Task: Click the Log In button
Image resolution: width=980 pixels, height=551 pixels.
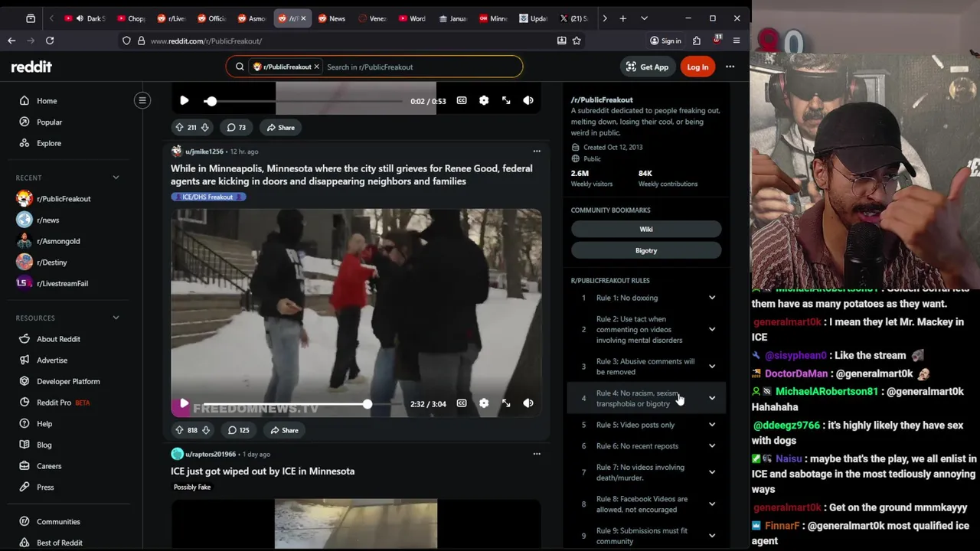Action: (x=697, y=67)
